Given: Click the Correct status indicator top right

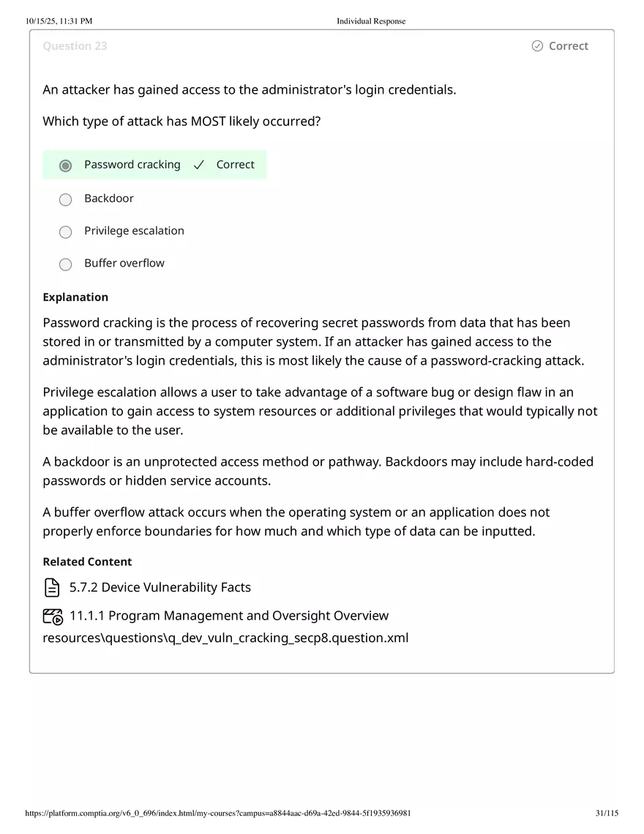Looking at the screenshot, I should tap(559, 45).
